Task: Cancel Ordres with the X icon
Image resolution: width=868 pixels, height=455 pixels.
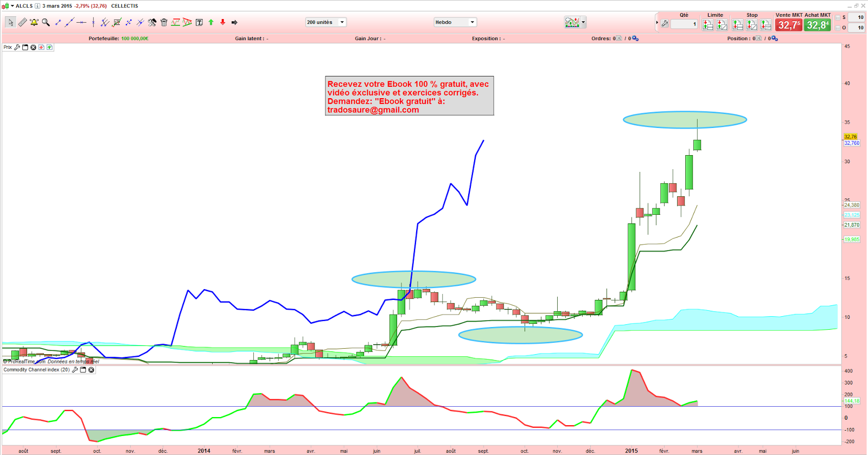Action: click(x=618, y=39)
